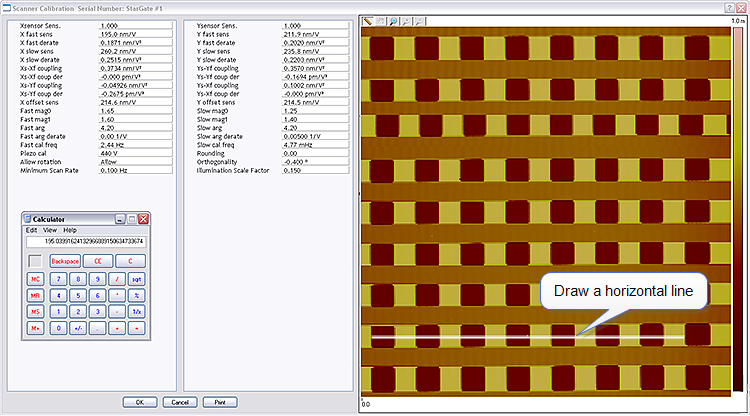Image resolution: width=750 pixels, height=416 pixels.
Task: Click the Fast cal freq value field
Action: coord(136,145)
